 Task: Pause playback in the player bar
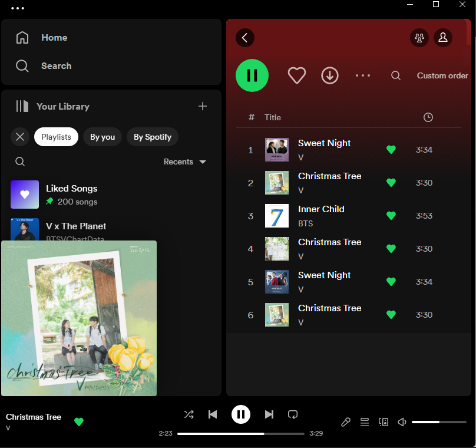(241, 414)
